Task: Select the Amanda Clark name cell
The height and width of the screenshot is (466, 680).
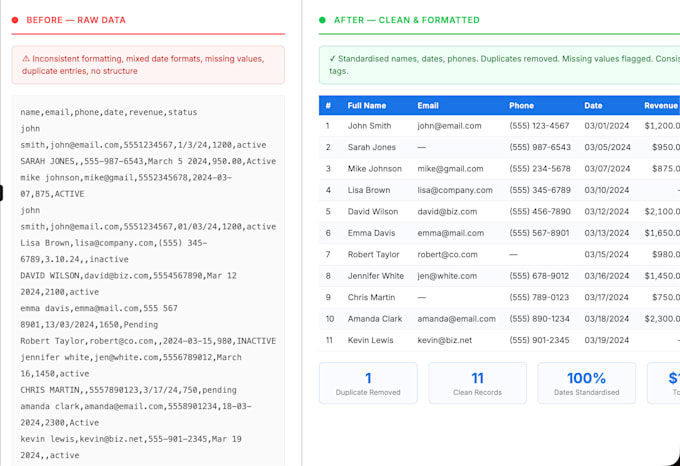Action: click(x=375, y=319)
